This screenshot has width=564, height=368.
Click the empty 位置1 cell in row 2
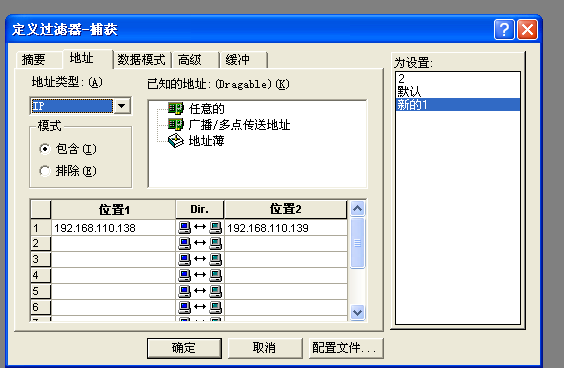pyautogui.click(x=113, y=244)
